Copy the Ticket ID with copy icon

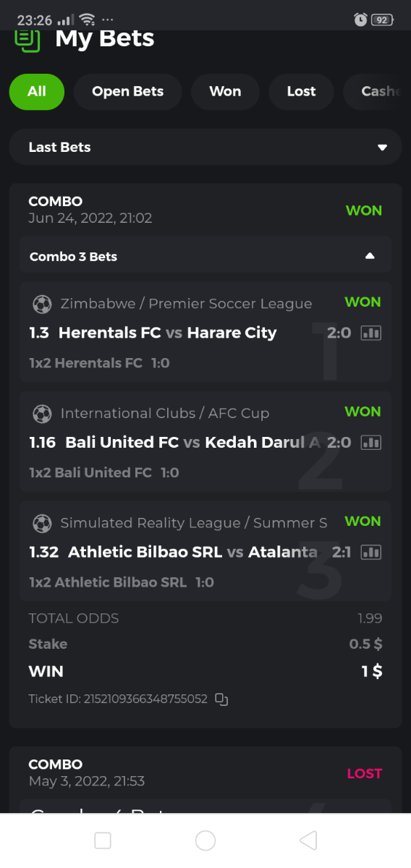(x=222, y=699)
